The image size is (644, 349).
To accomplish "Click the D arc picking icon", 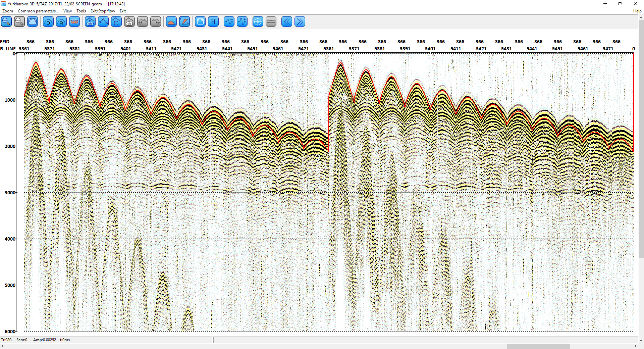I will point(48,22).
